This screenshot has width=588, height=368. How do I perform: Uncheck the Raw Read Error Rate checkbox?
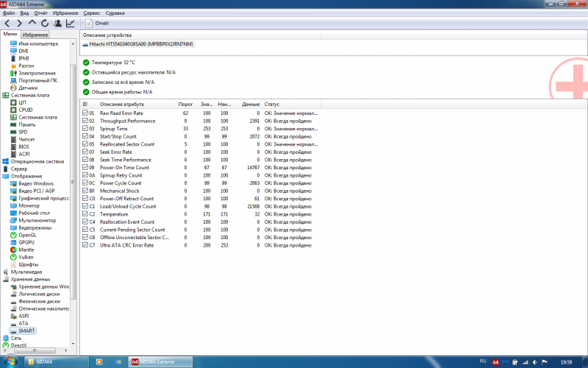click(x=85, y=113)
